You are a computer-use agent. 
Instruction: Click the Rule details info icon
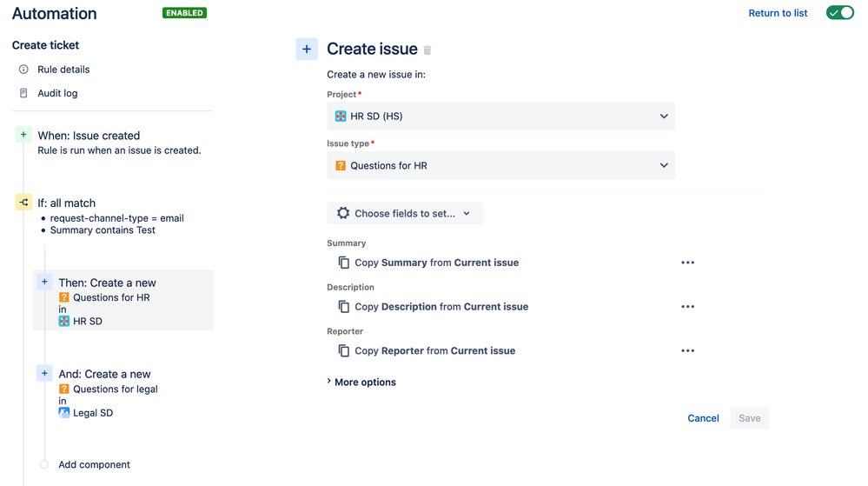click(x=23, y=70)
